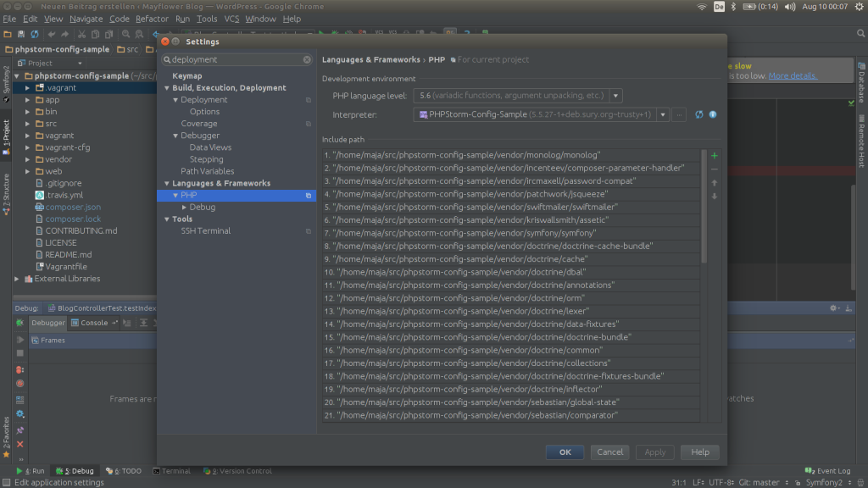This screenshot has width=868, height=488.
Task: Select composer.json in project tree
Action: pos(73,207)
